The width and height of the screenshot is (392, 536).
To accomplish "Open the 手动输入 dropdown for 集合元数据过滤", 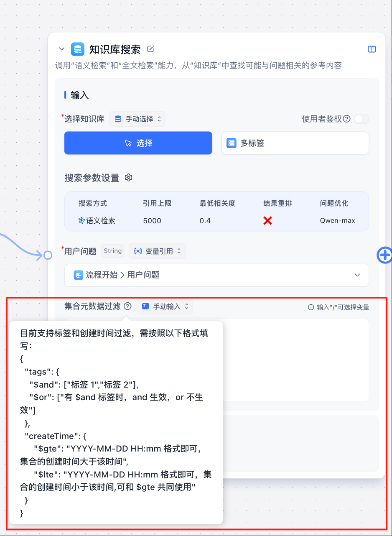I will [x=165, y=306].
